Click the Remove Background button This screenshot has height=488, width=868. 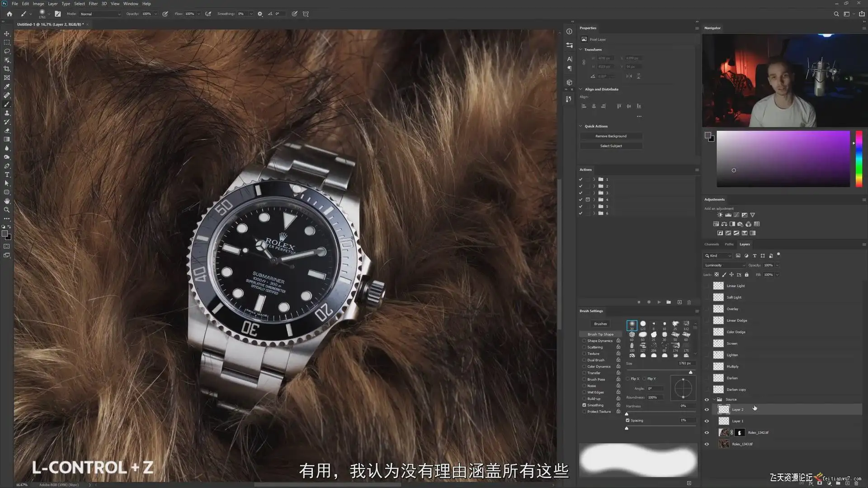[x=611, y=136]
